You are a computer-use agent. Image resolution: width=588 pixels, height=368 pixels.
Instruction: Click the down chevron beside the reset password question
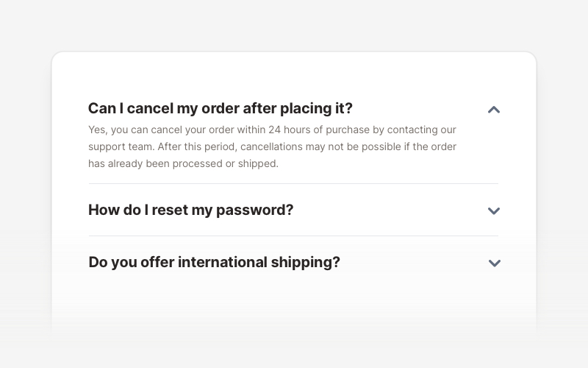click(494, 211)
